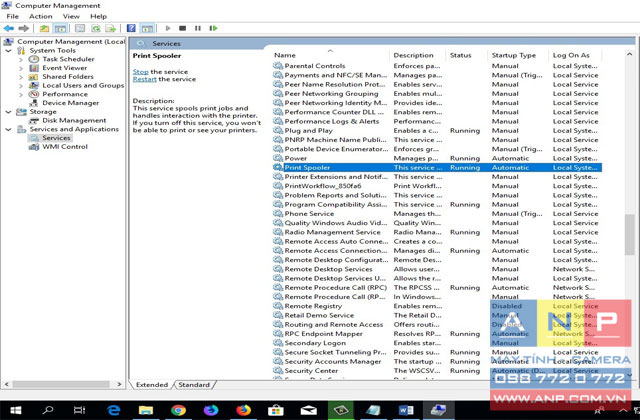The height and width of the screenshot is (420, 640).
Task: Select Event Viewer in the tree
Action: click(64, 68)
